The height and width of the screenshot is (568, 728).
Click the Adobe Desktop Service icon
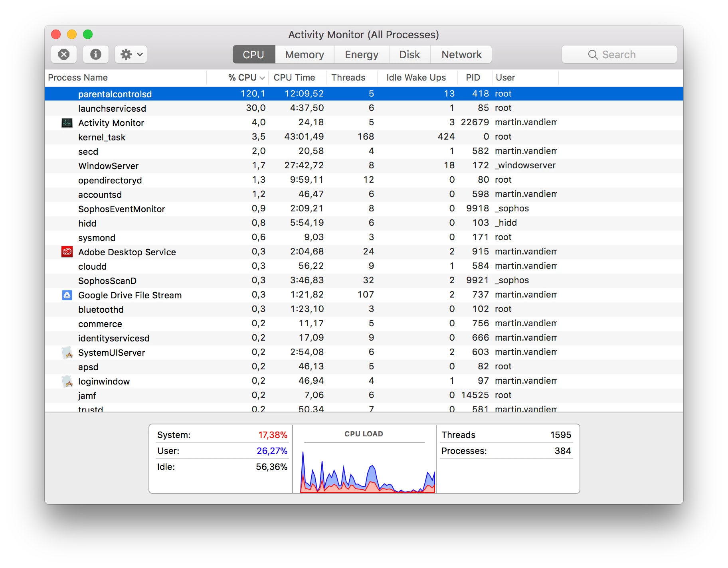pyautogui.click(x=67, y=252)
